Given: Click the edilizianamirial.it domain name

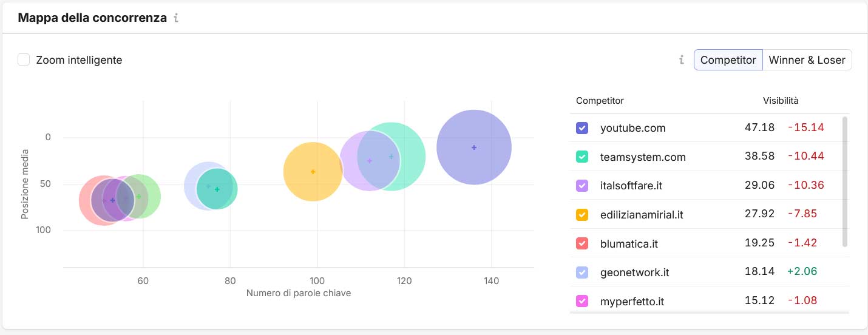Looking at the screenshot, I should tap(642, 215).
